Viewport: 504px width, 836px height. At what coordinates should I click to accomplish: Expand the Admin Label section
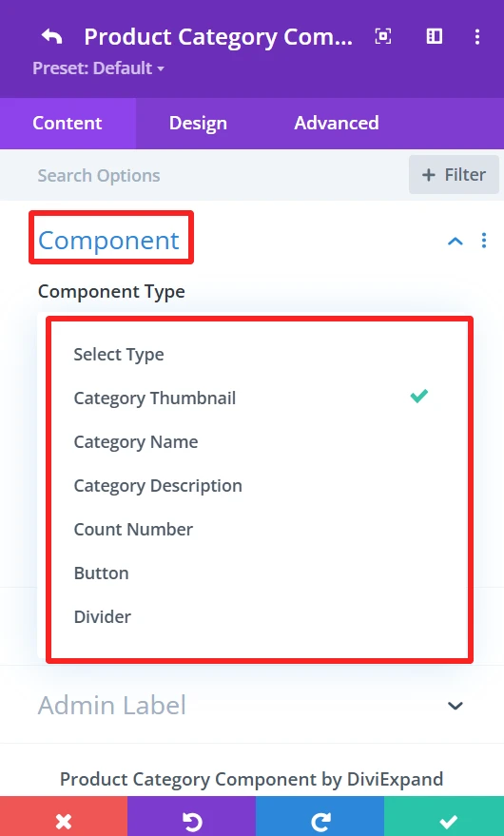(x=455, y=706)
